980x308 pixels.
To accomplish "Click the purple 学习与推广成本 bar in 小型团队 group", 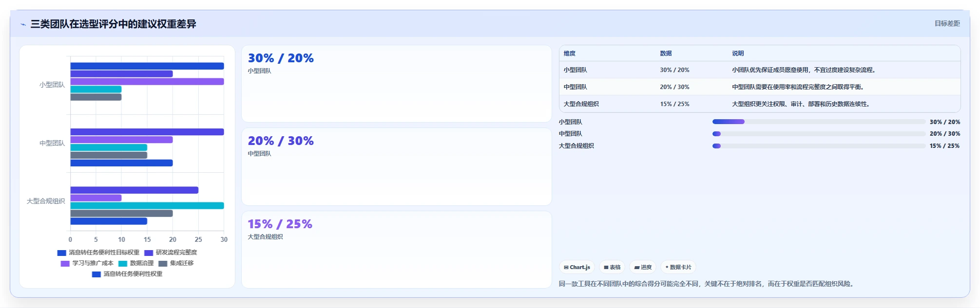I will pyautogui.click(x=147, y=82).
